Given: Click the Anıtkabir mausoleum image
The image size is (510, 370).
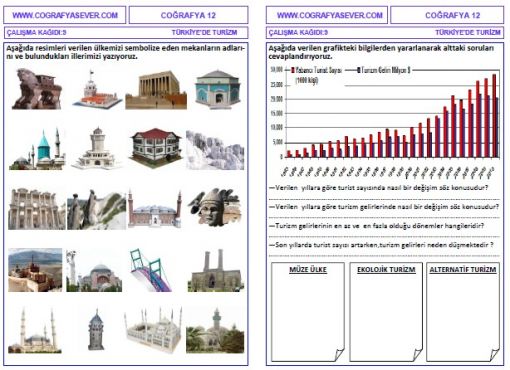Looking at the screenshot, I should click(x=156, y=89).
